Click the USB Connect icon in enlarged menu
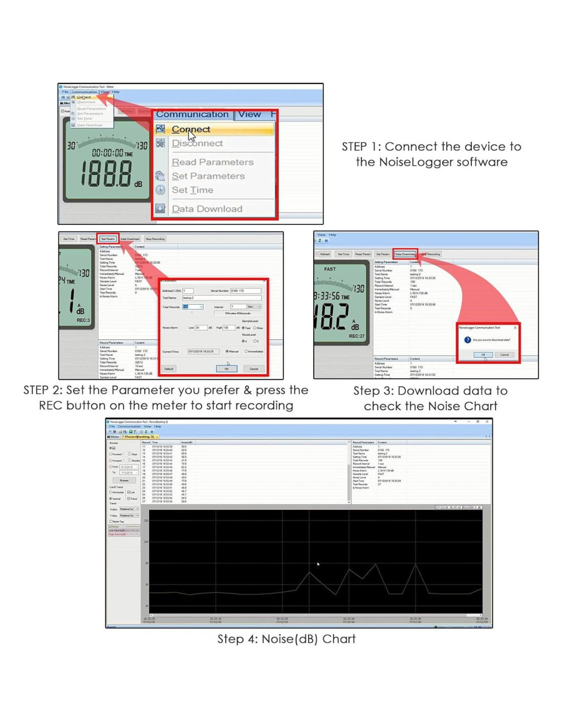The image size is (563, 728). (x=161, y=129)
